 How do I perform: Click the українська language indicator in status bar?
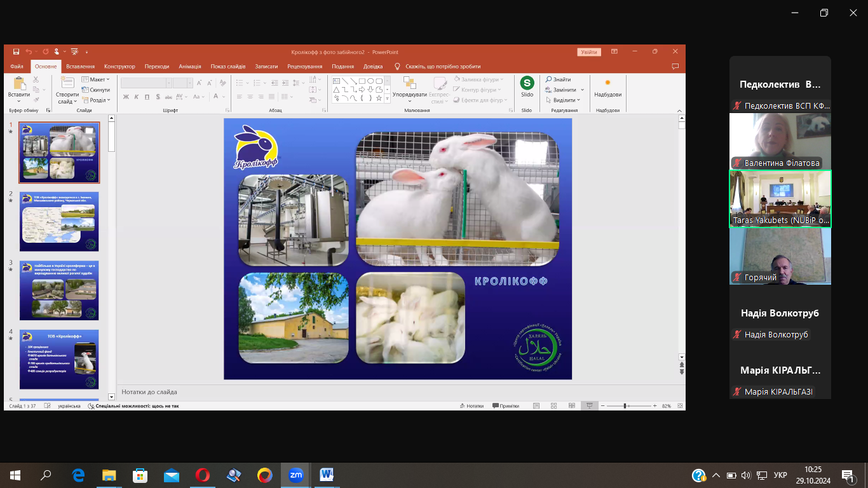pyautogui.click(x=69, y=405)
